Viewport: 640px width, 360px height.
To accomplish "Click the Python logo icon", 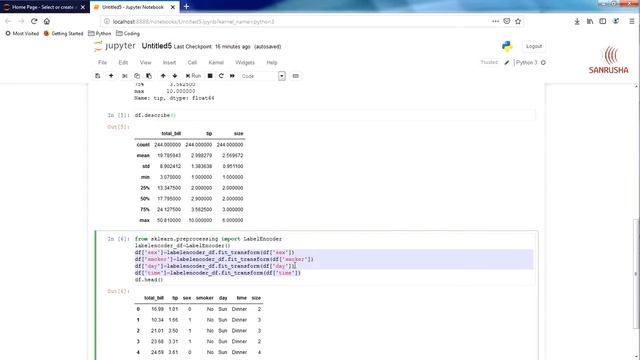I will (x=507, y=46).
